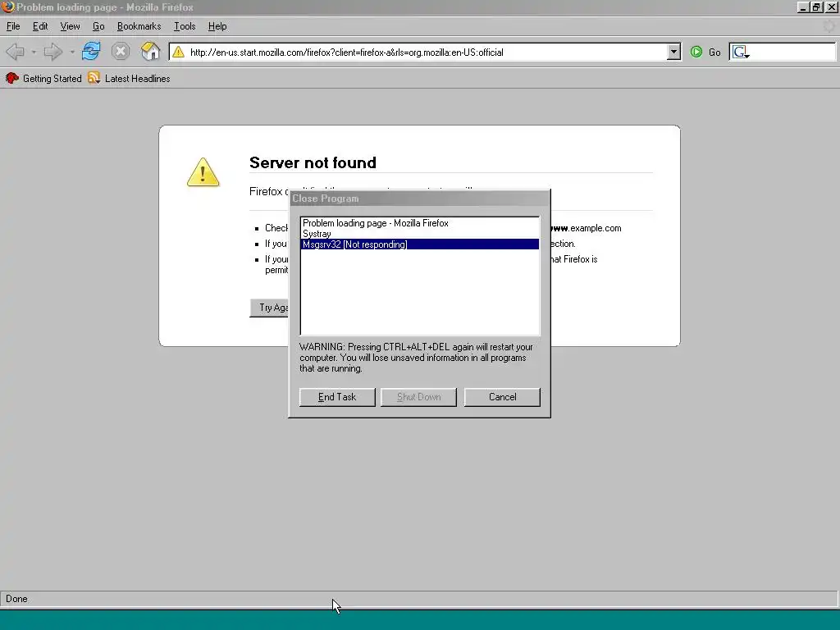
Task: Click the Go label next to the address bar
Action: click(714, 52)
